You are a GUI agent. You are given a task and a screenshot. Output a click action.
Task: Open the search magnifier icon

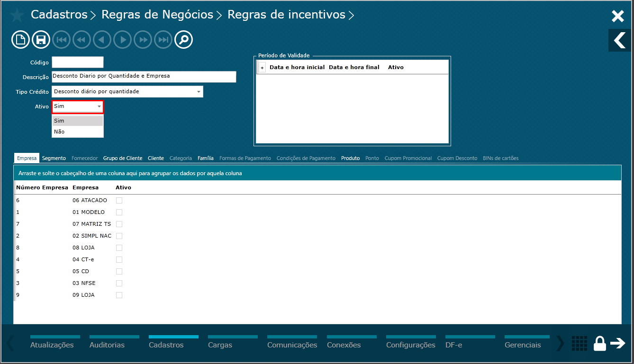[x=184, y=40]
